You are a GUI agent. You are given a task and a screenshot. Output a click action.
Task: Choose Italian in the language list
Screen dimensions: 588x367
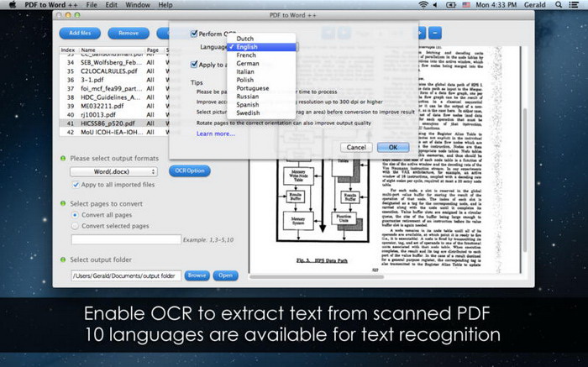(261, 71)
